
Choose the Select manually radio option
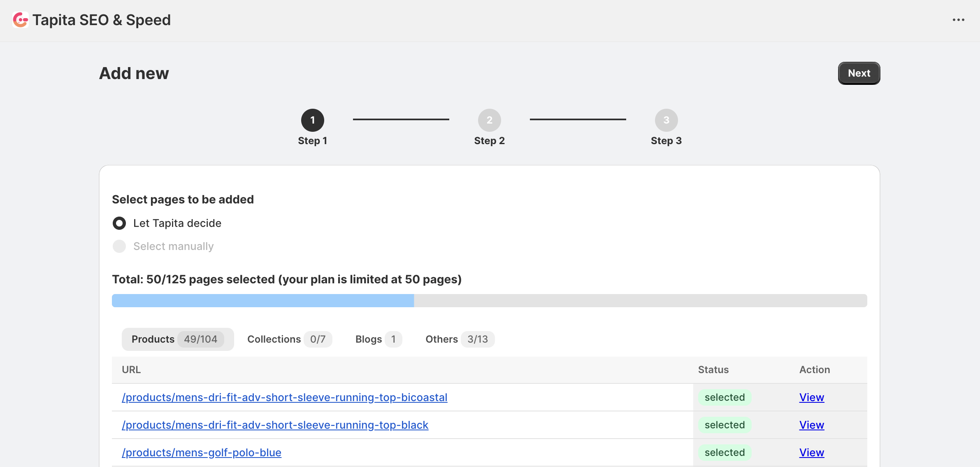(x=119, y=246)
